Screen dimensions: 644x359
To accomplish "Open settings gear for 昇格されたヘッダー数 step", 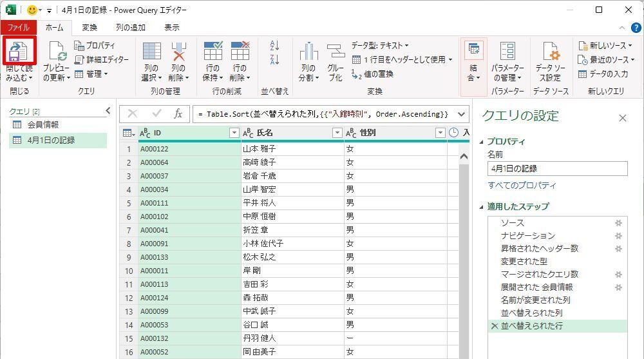I will [618, 249].
